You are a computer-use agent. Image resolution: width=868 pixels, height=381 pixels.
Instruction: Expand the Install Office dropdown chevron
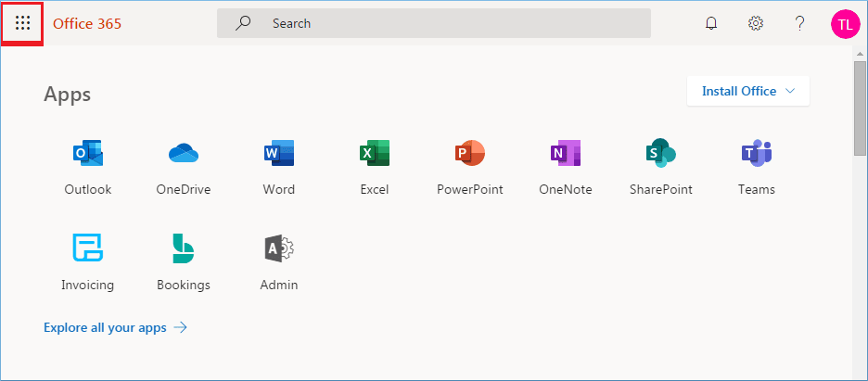coord(790,91)
